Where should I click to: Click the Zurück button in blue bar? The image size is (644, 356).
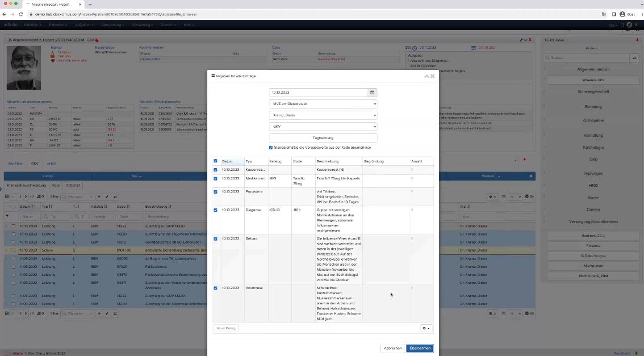click(x=48, y=176)
